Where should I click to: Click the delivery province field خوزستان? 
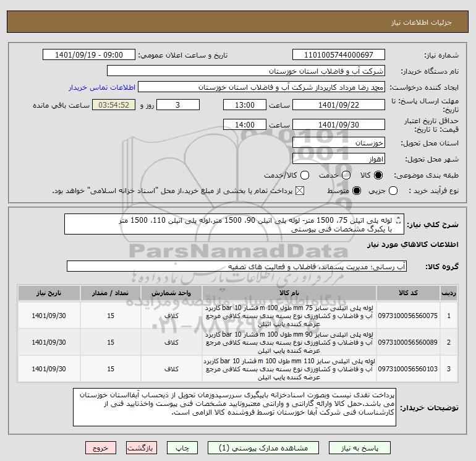tap(339, 142)
